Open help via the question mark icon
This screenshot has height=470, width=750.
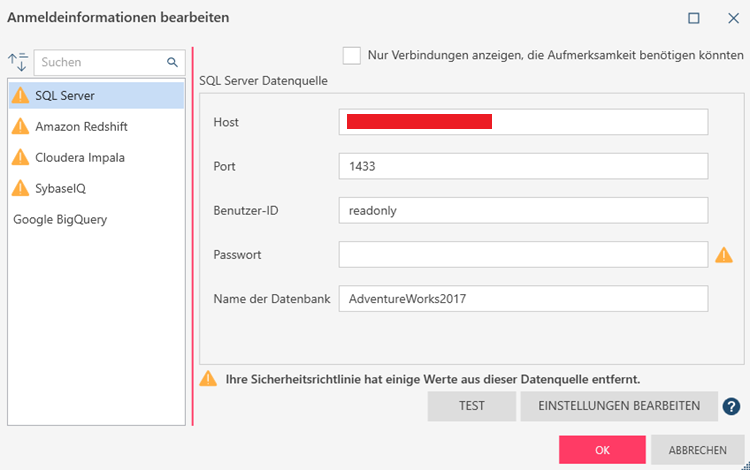(731, 406)
